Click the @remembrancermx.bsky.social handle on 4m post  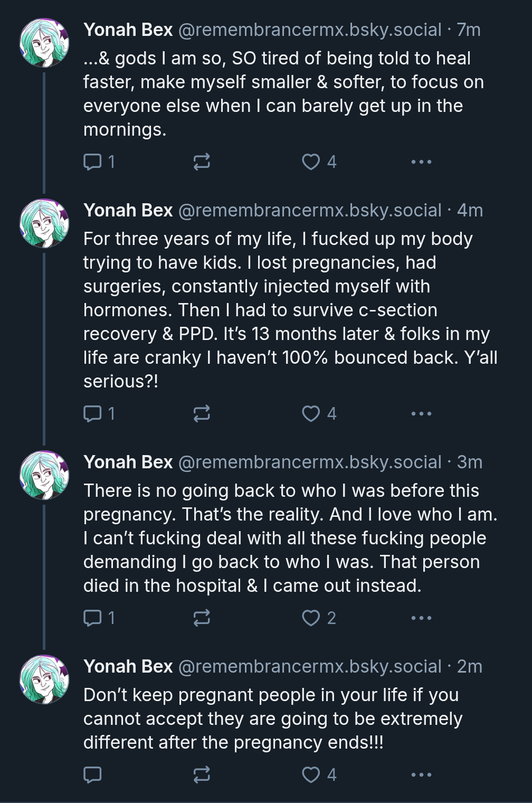pyautogui.click(x=310, y=211)
